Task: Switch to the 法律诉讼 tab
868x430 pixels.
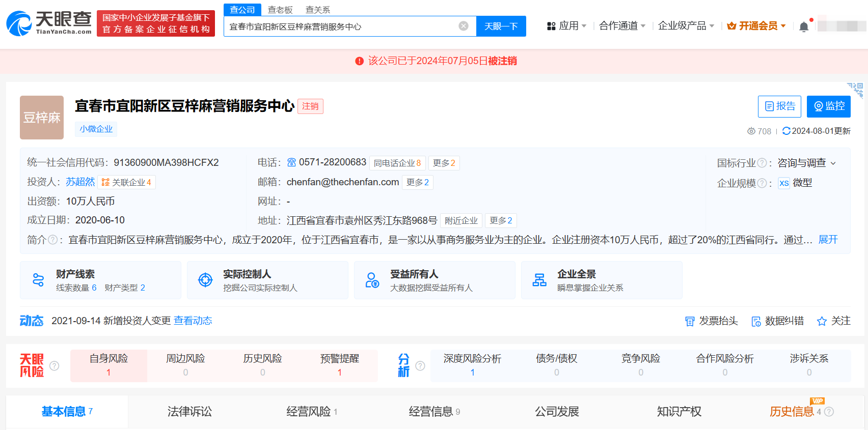Action: tap(189, 411)
